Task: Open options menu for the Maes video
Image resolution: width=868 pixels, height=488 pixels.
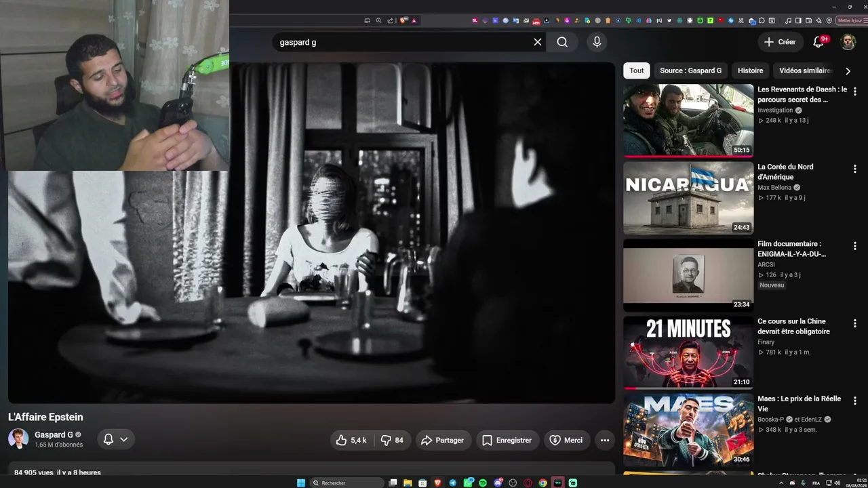Action: point(854,401)
